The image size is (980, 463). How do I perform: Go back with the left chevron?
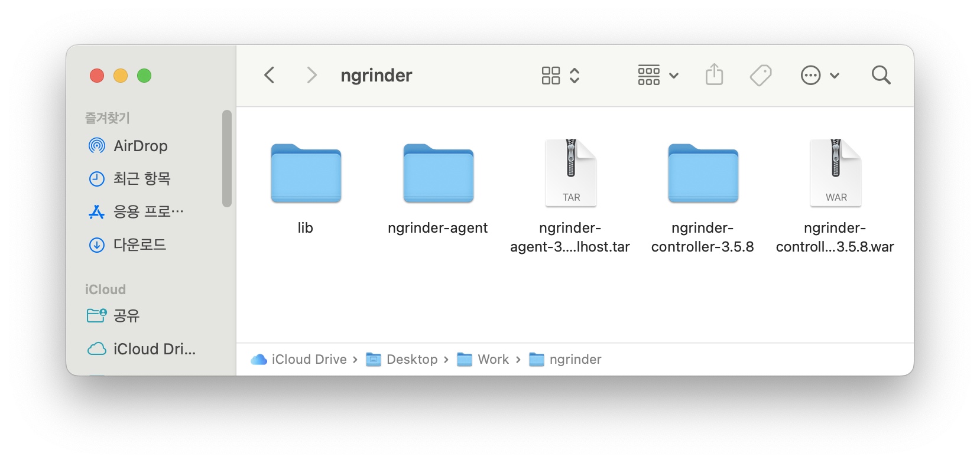tap(270, 75)
